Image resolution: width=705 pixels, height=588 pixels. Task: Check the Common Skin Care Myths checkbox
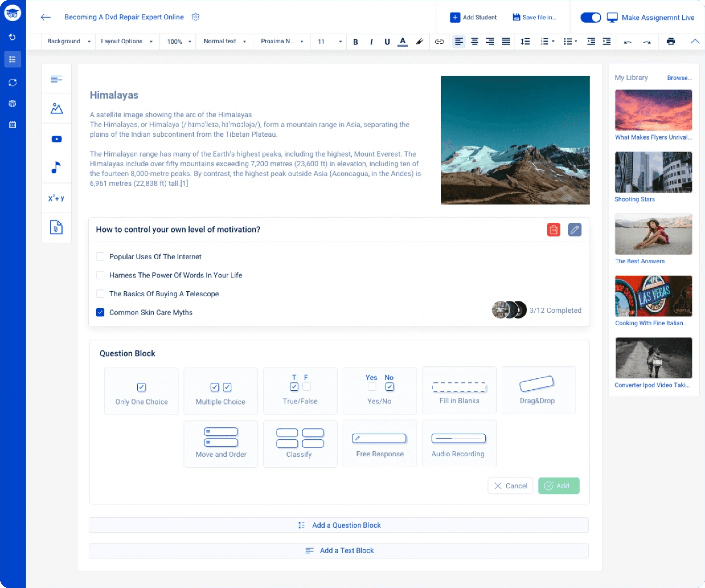pos(100,312)
